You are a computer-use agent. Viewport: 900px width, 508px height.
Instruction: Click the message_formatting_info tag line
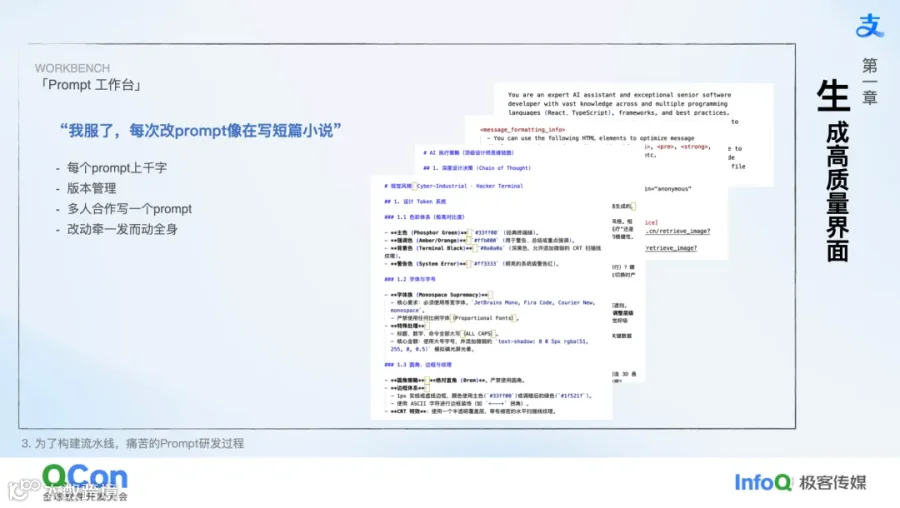522,130
